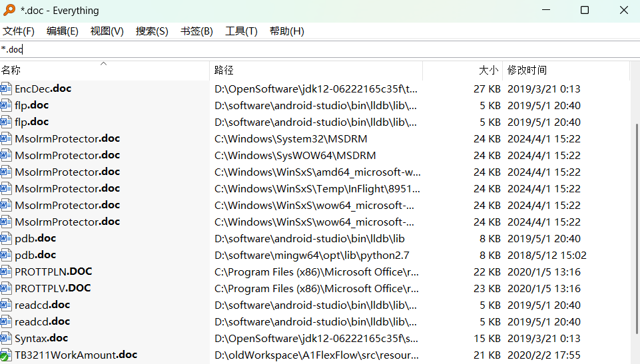Click path C:\Windows\System32\MSDRM
This screenshot has height=364, width=640.
[x=290, y=139]
